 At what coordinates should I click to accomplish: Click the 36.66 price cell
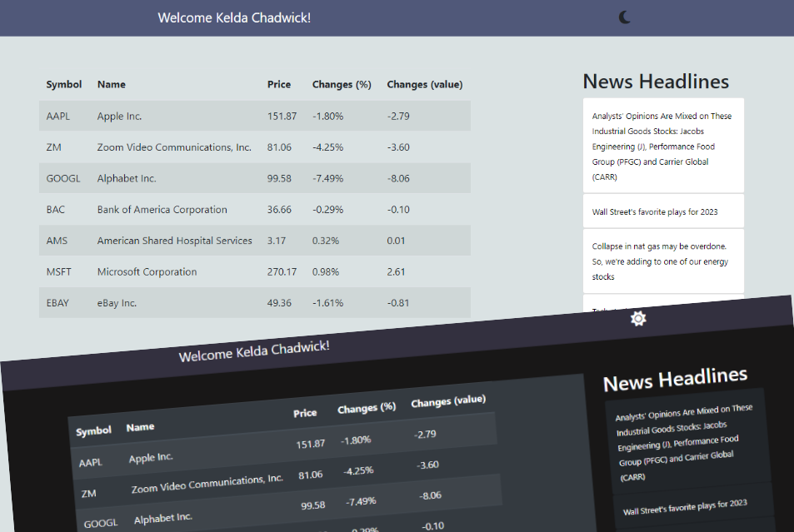point(279,210)
